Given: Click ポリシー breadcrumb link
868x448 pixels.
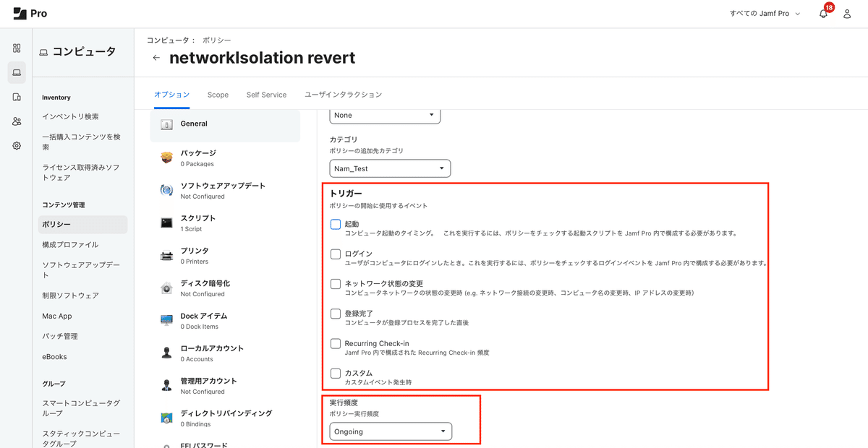Looking at the screenshot, I should tap(217, 40).
